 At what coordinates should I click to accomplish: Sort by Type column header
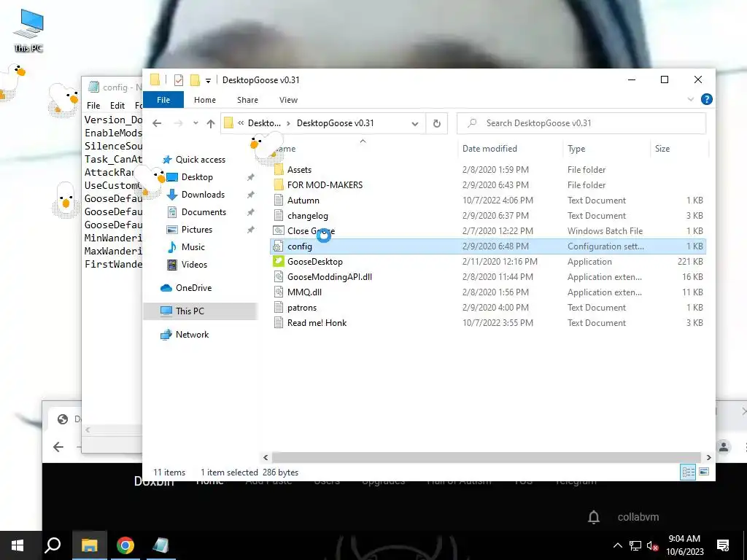(576, 149)
